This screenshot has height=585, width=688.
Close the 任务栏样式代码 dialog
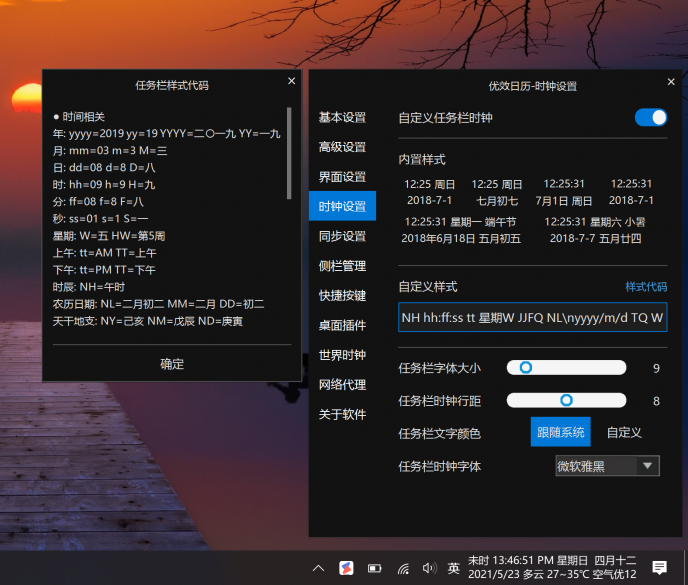[x=291, y=81]
